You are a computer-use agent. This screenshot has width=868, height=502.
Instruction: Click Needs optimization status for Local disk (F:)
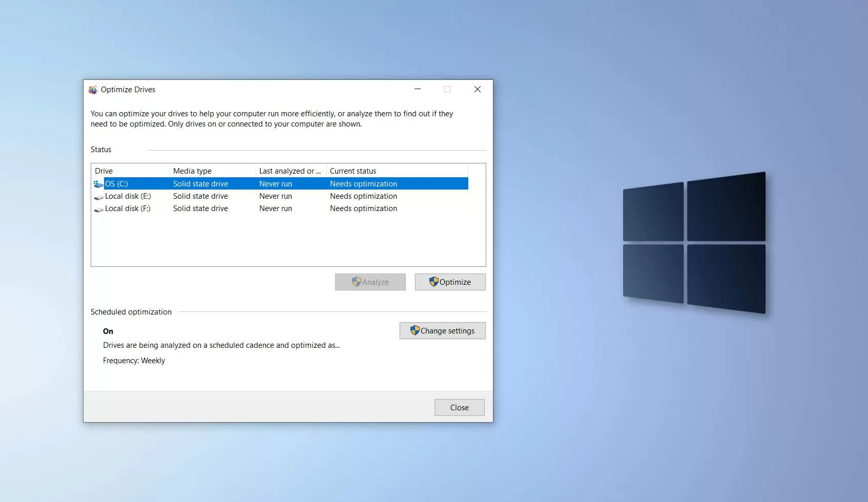click(x=363, y=208)
